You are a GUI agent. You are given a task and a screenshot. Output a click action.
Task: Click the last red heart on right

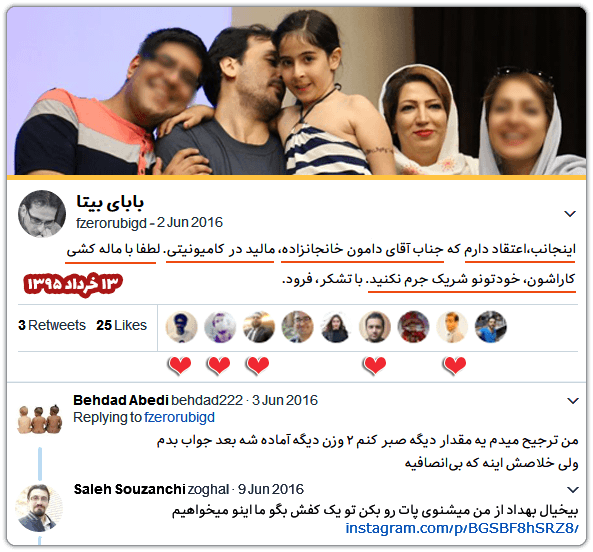454,366
